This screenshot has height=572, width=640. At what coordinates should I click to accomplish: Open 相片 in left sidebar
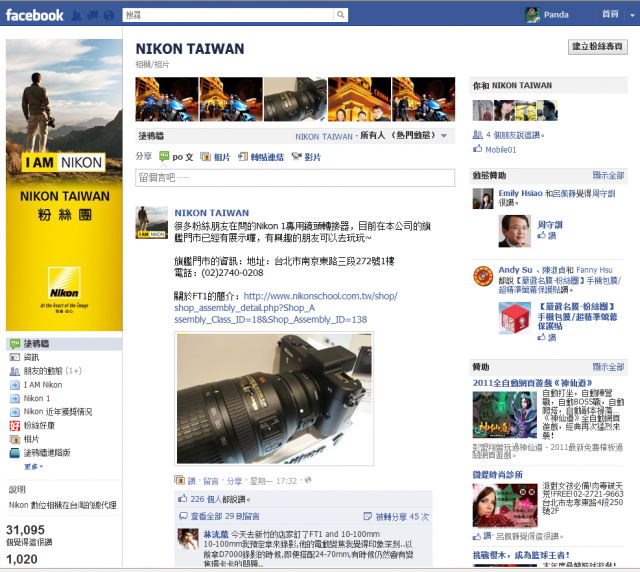tap(24, 439)
